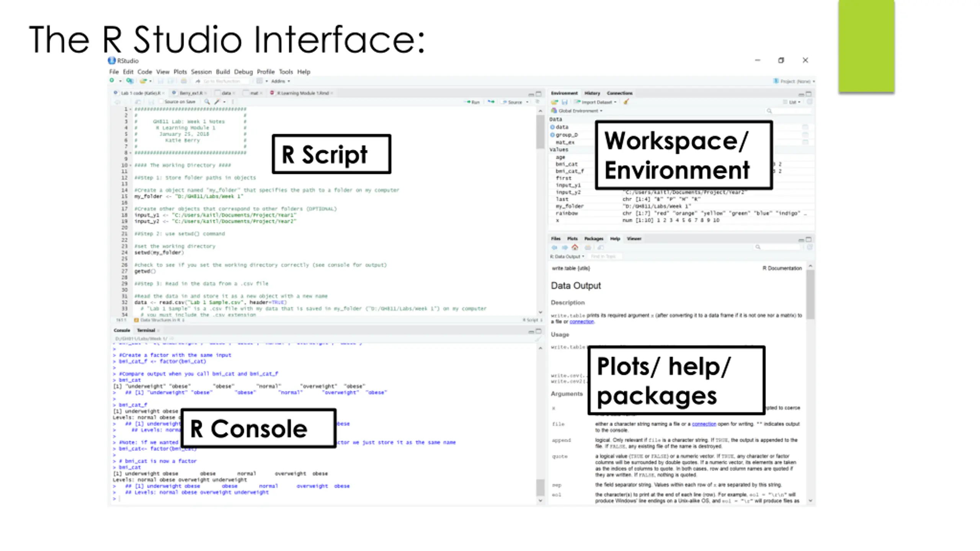This screenshot has height=551, width=980.
Task: Click the Help home icon
Action: tap(575, 248)
